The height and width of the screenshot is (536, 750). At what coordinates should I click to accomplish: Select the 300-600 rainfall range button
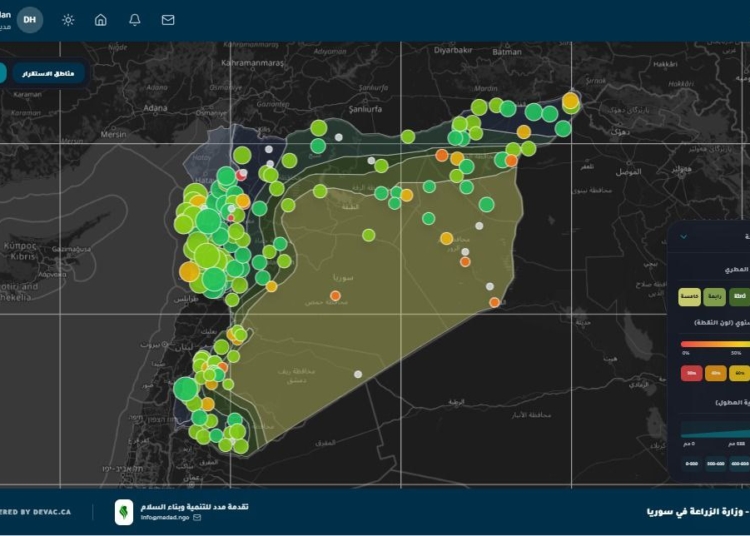(716, 463)
